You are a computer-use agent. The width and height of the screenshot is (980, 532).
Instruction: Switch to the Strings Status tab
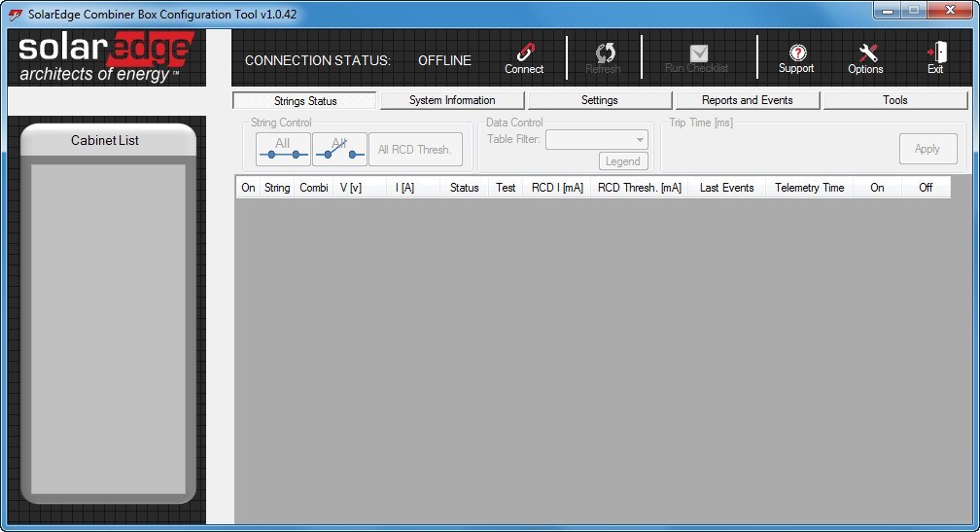(x=305, y=100)
